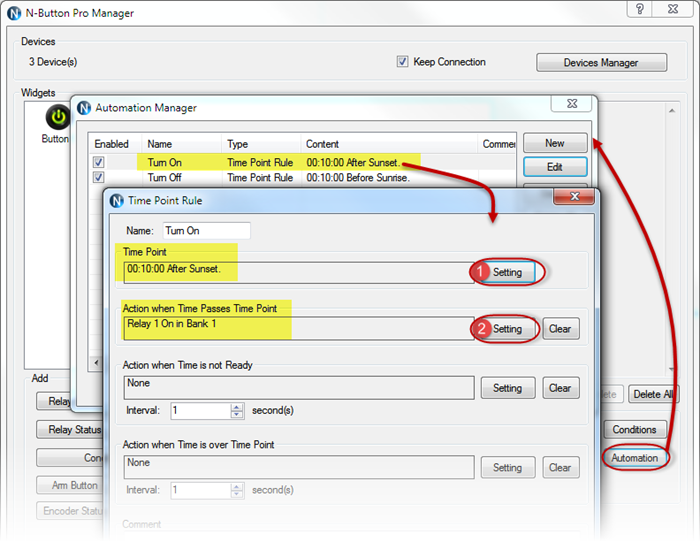Click the not Ready Interval field
The height and width of the screenshot is (542, 700).
tap(201, 410)
